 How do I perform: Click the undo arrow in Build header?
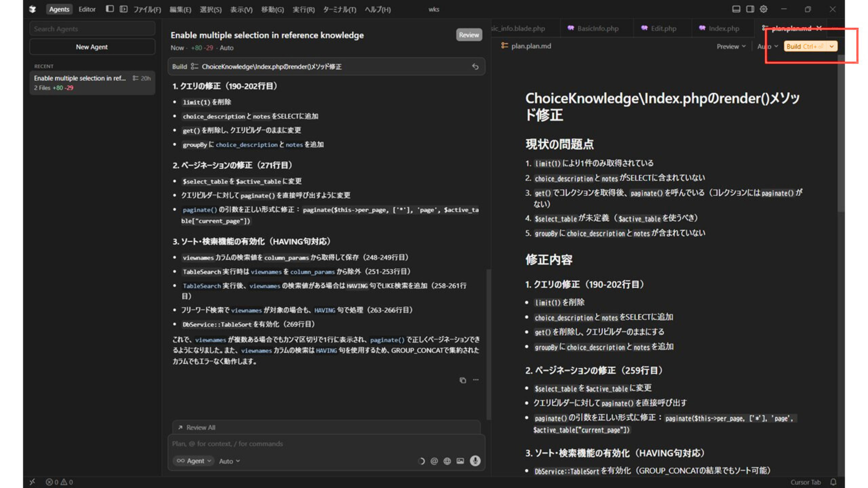pyautogui.click(x=475, y=67)
